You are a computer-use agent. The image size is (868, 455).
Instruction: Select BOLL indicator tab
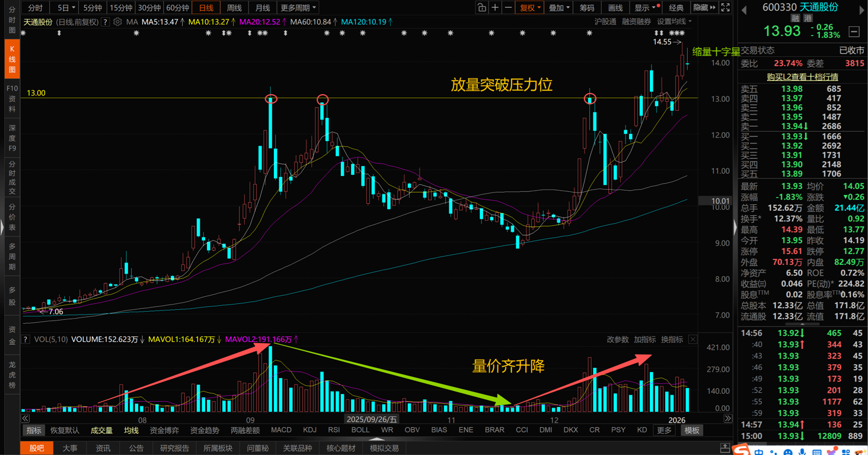coord(360,430)
